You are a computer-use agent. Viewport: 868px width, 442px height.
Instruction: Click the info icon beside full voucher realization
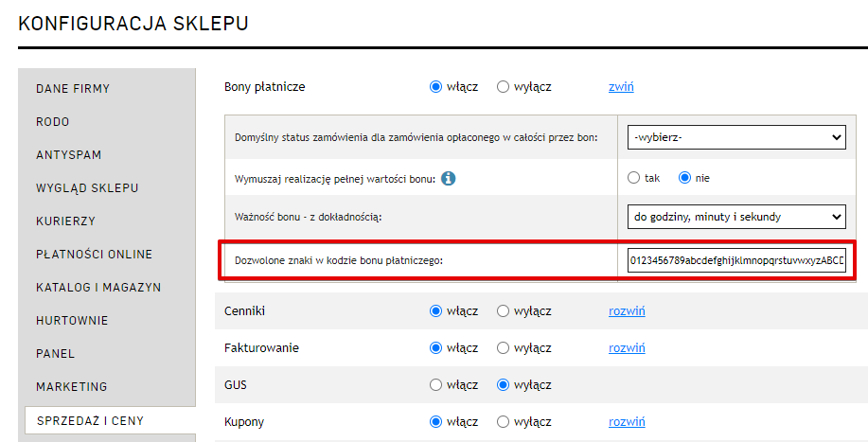(x=449, y=178)
